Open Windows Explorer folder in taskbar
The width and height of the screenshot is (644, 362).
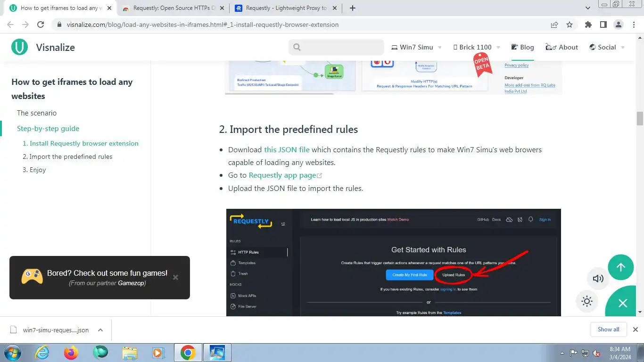(130, 353)
